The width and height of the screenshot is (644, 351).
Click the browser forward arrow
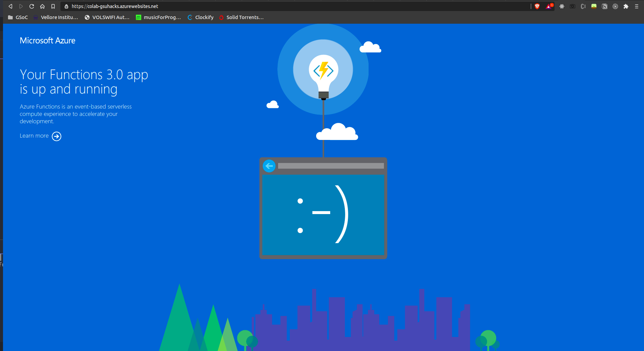[x=21, y=6]
